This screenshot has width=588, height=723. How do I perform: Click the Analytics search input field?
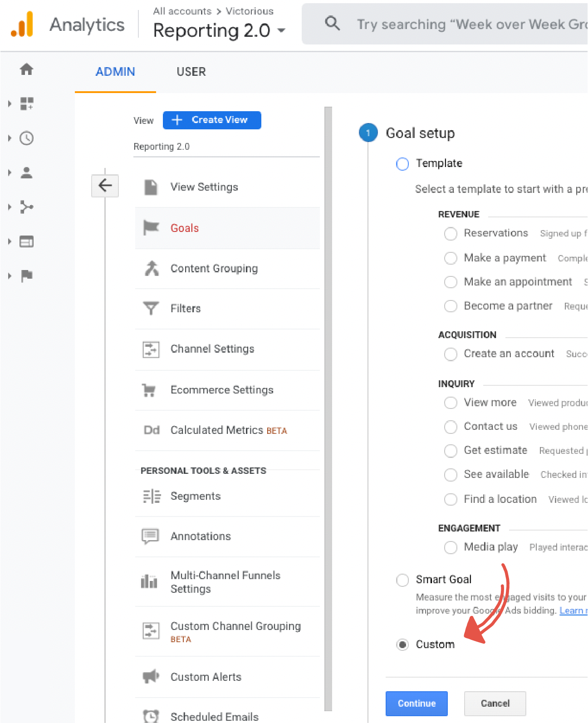click(467, 25)
